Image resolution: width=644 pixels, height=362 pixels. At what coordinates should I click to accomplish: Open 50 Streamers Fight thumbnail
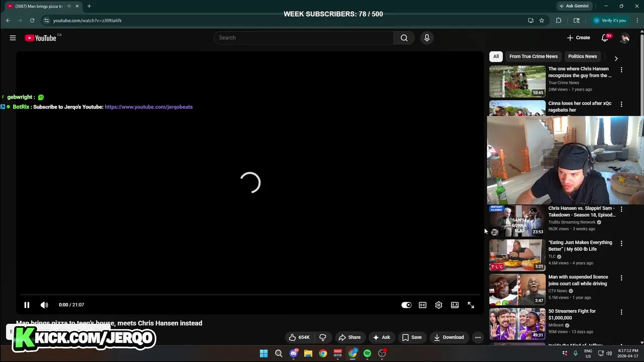click(x=517, y=323)
